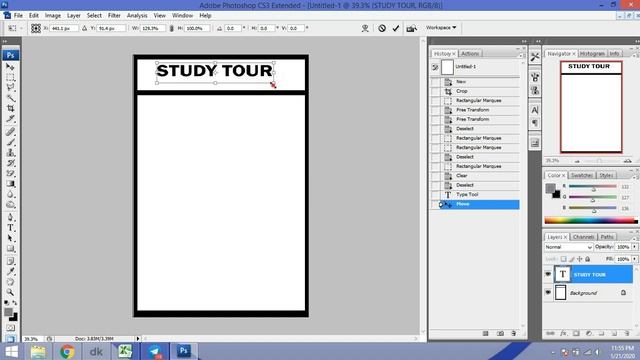Image resolution: width=640 pixels, height=360 pixels.
Task: Select the Gradient tool
Action: click(11, 184)
